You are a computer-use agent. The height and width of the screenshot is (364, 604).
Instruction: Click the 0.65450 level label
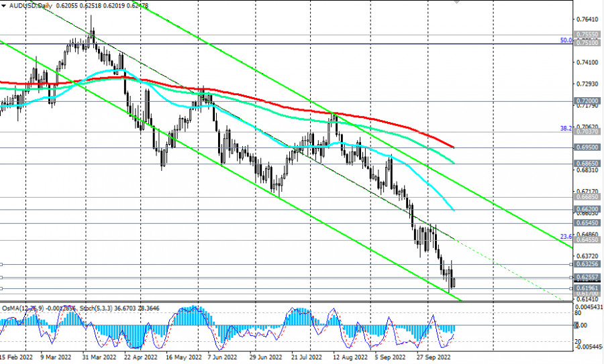point(587,223)
